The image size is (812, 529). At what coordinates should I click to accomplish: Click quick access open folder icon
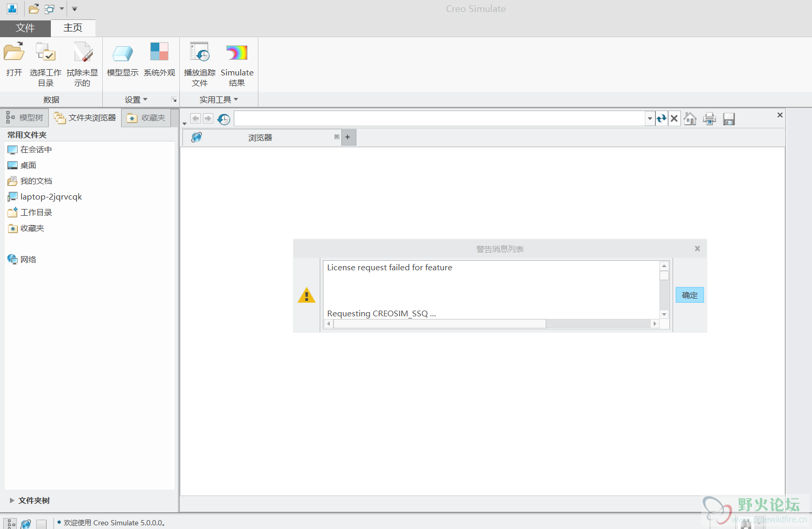tap(34, 9)
